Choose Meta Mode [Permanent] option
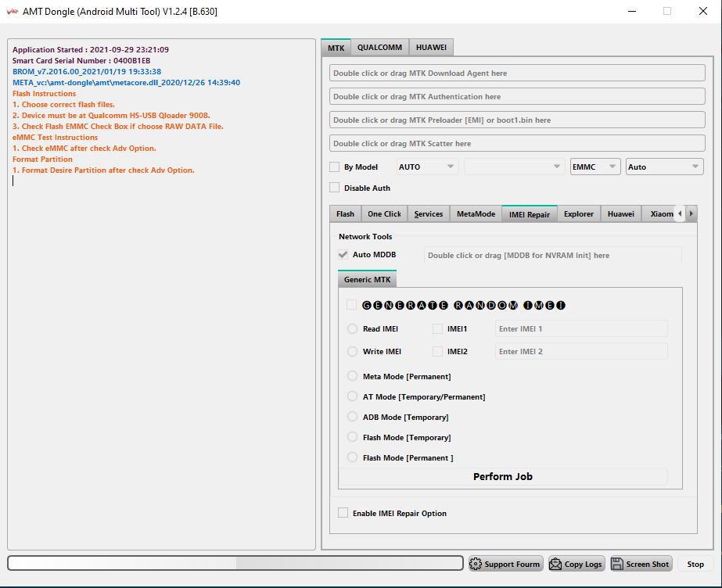The image size is (722, 588). 353,376
